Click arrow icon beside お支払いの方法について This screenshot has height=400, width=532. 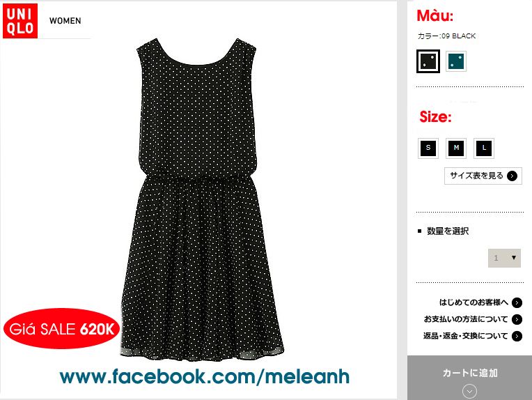(x=517, y=319)
